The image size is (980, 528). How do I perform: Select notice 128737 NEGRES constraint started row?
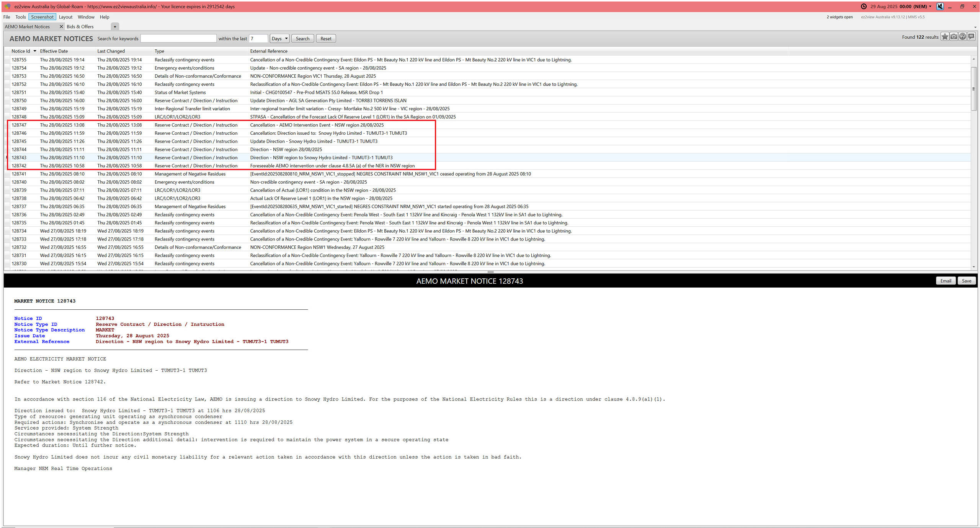point(487,206)
